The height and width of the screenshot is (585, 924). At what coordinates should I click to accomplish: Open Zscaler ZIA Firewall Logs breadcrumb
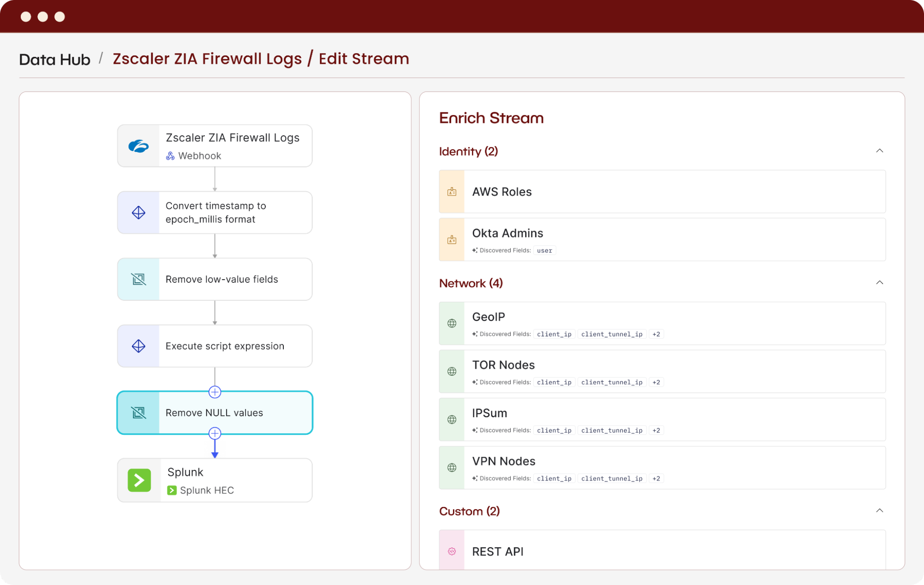pos(207,59)
